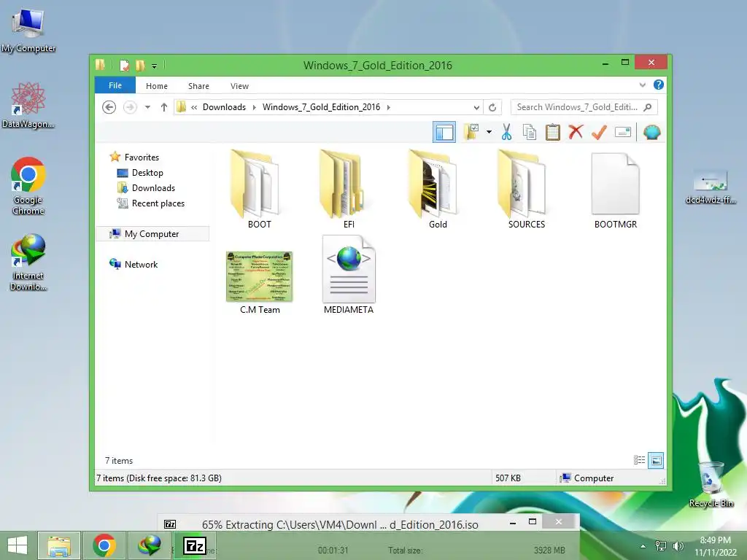Open Explorer help question mark
747x560 pixels.
[659, 85]
